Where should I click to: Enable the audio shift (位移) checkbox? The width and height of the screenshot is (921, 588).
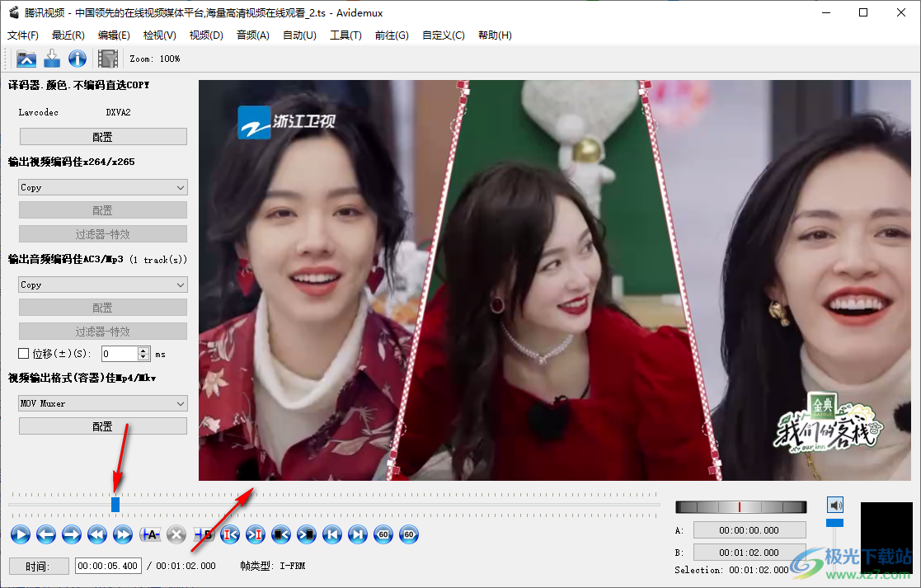click(x=24, y=354)
